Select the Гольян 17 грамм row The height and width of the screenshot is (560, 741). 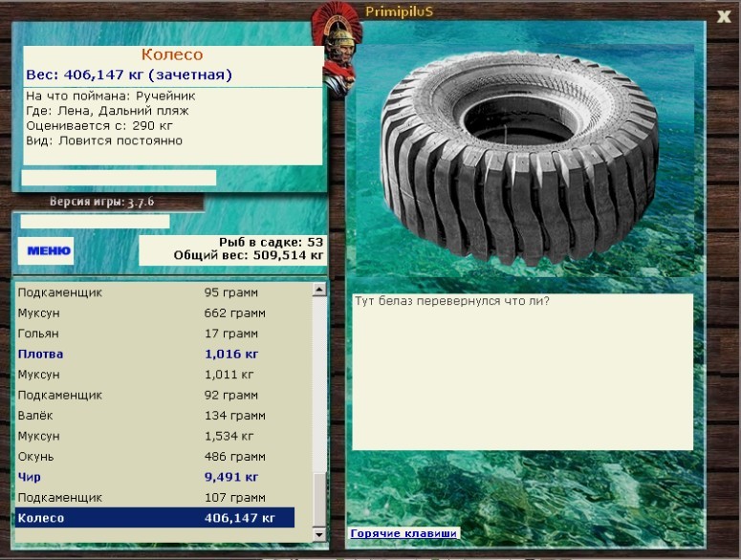(x=155, y=334)
